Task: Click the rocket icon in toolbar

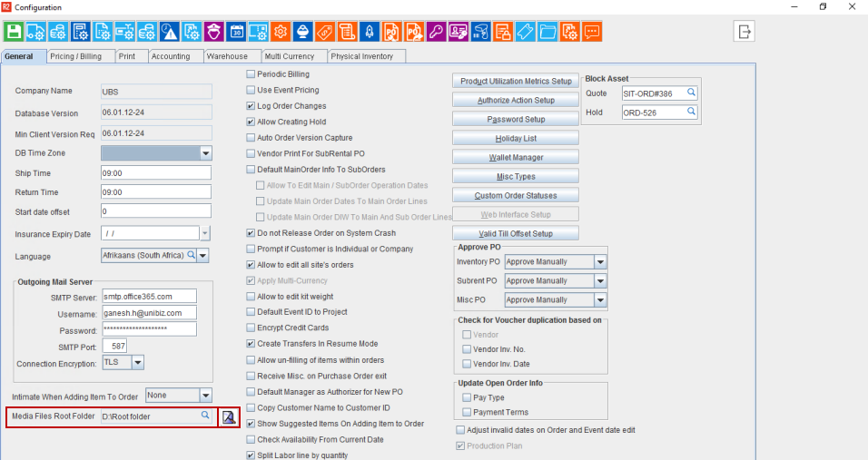Action: (369, 32)
